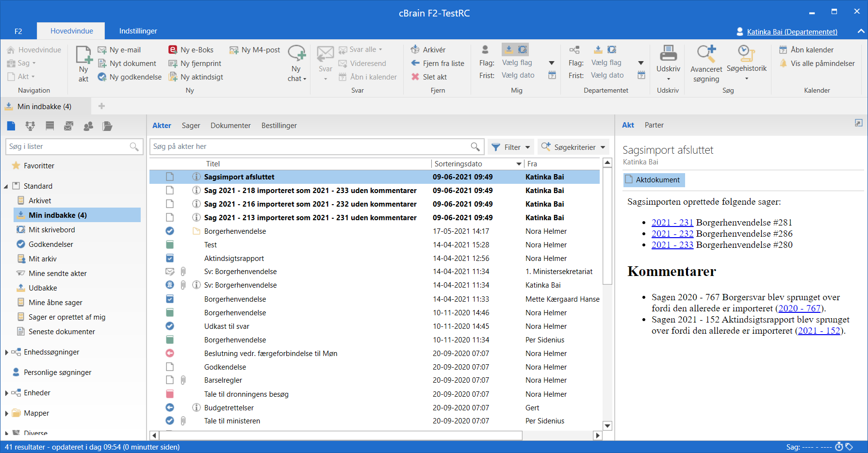Click the folder icon in the sidebar toolbar
This screenshot has width=868, height=453.
(x=108, y=126)
